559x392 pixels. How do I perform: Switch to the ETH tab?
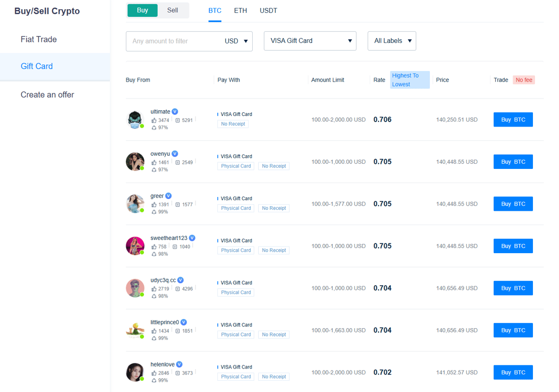click(240, 10)
